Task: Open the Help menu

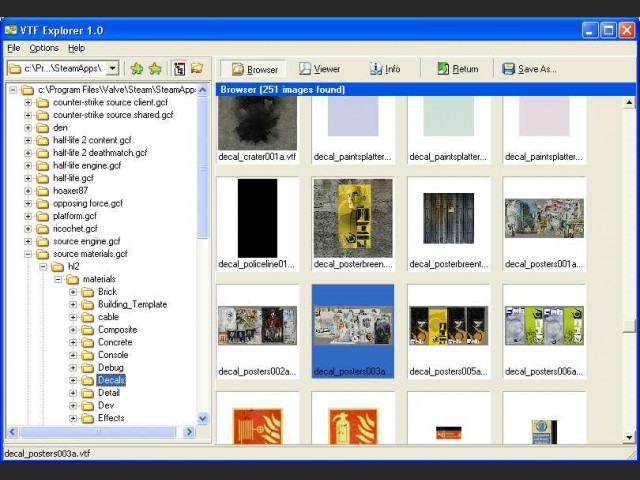Action: click(x=76, y=48)
